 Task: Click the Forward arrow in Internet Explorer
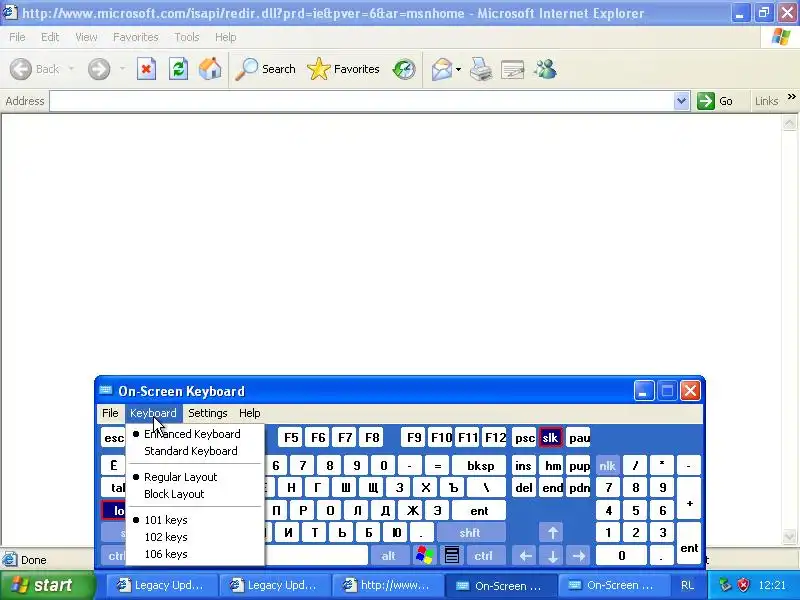[x=99, y=69]
